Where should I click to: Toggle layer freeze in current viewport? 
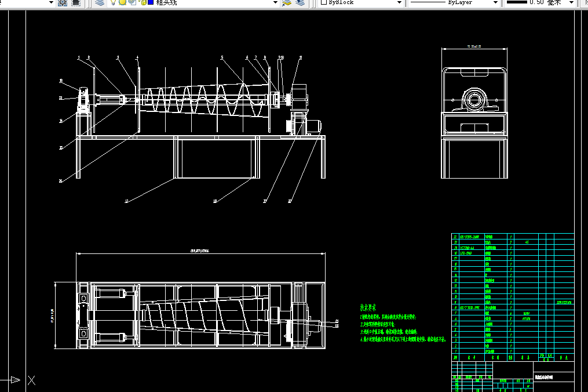132,3
